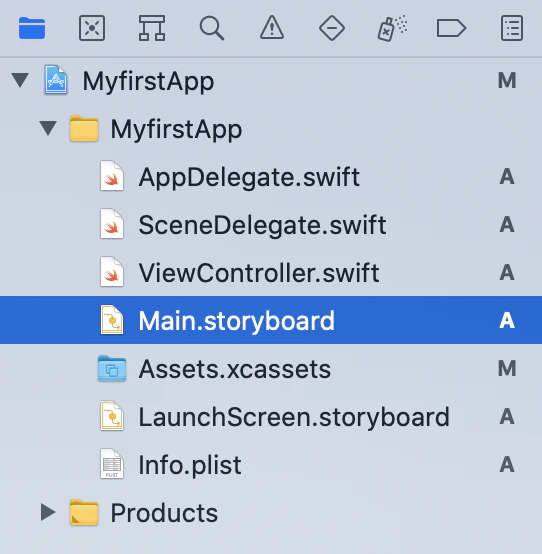Screen dimensions: 542x554
Task: Open SceneDelegate.swift
Action: click(x=271, y=225)
